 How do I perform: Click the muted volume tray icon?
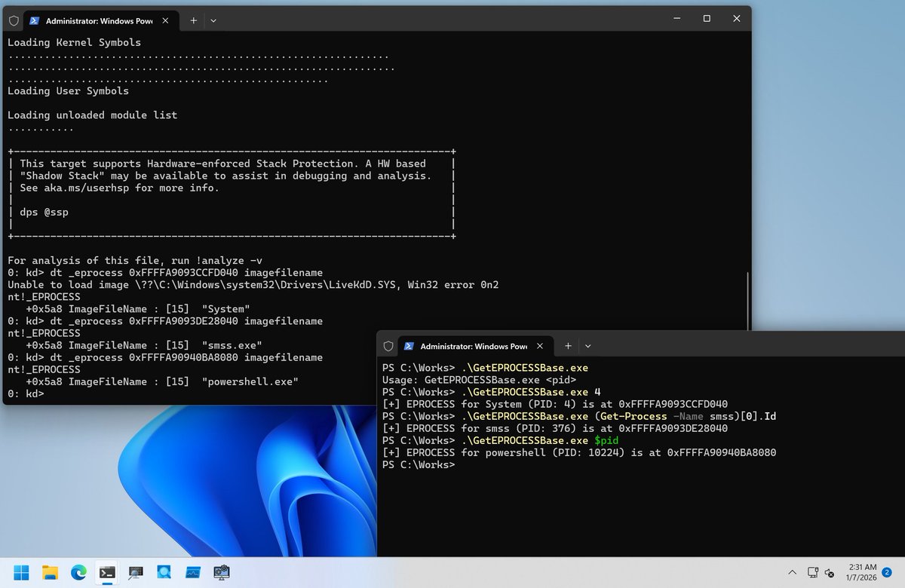830,572
